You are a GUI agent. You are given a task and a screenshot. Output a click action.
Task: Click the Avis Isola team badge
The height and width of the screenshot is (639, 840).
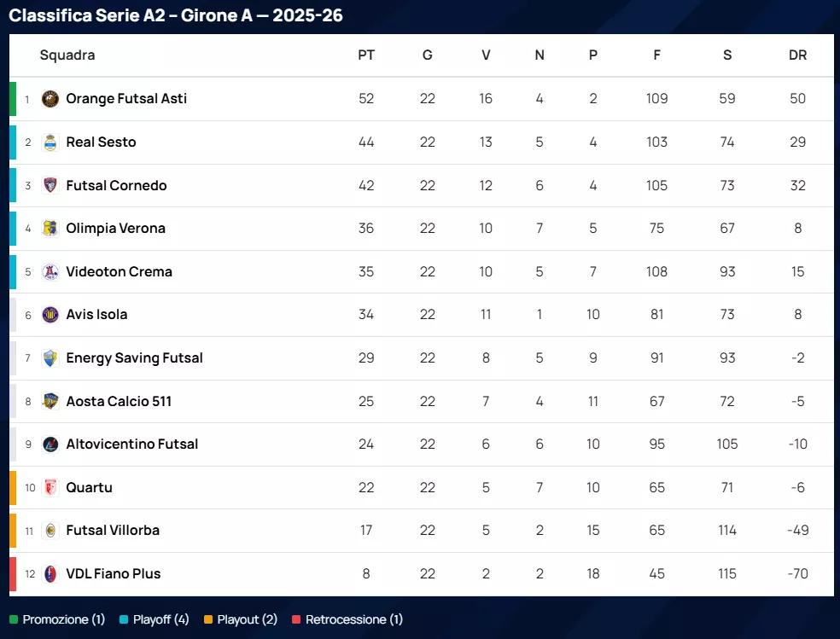tap(50, 315)
